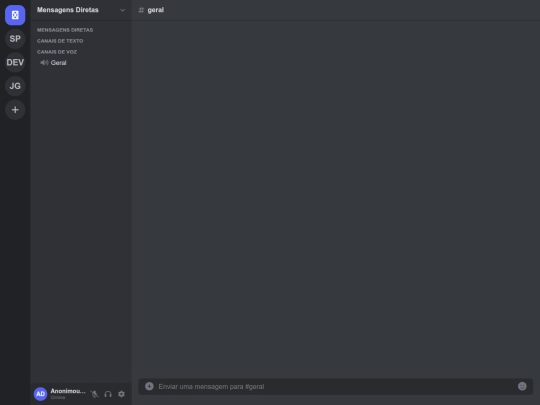Click the attach file plus icon
Image resolution: width=540 pixels, height=405 pixels.
(149, 386)
